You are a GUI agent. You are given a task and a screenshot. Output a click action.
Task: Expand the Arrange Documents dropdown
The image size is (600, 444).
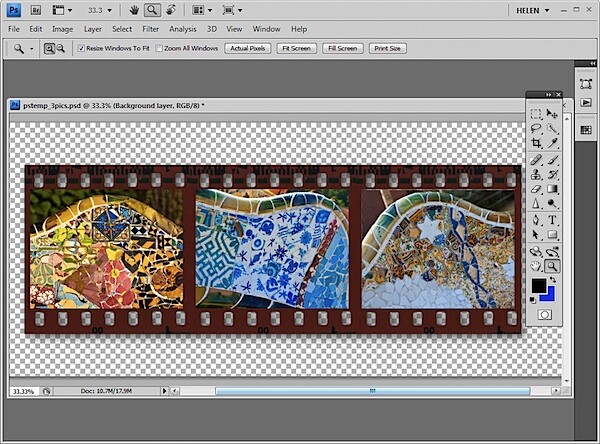click(202, 10)
